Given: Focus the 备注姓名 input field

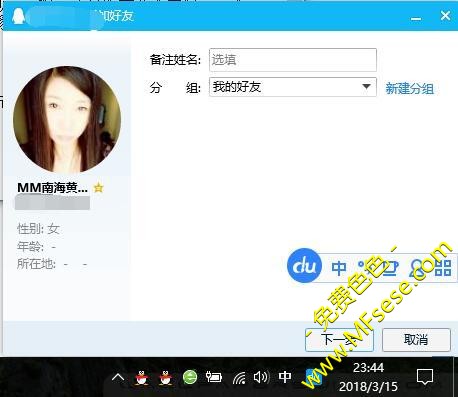Looking at the screenshot, I should (293, 60).
